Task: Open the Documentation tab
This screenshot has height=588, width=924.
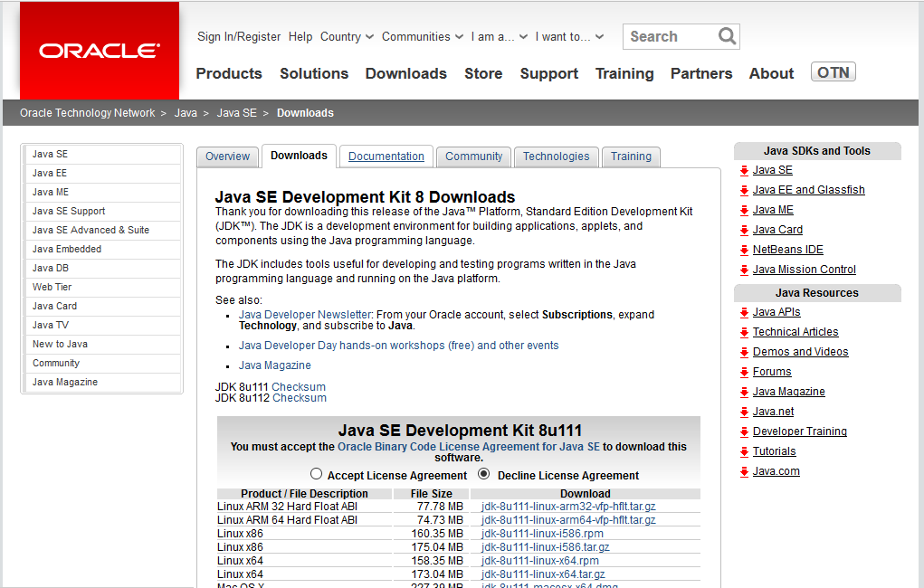Action: tap(386, 156)
